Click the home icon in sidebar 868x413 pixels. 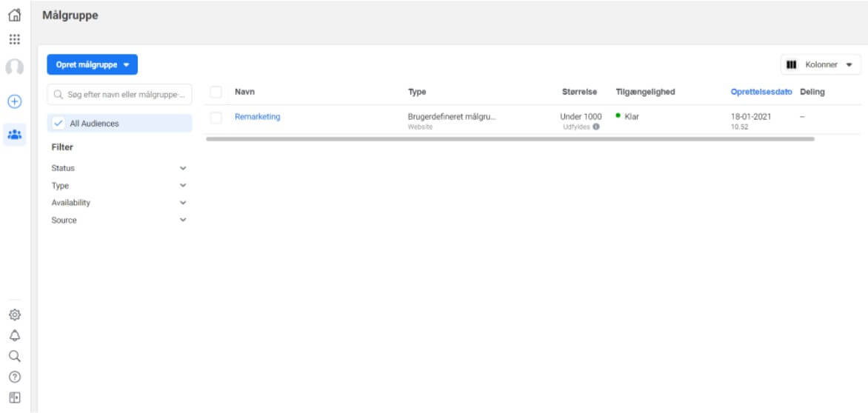pos(14,14)
